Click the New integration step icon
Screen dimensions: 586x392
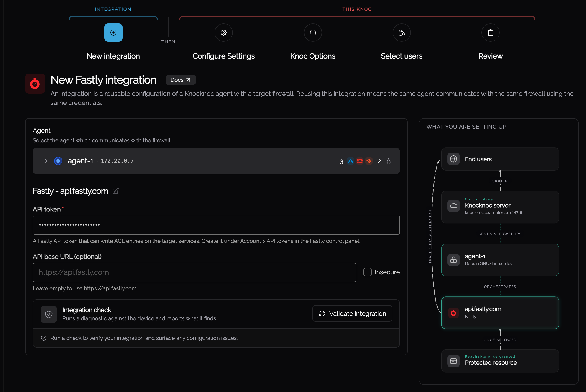pyautogui.click(x=113, y=33)
